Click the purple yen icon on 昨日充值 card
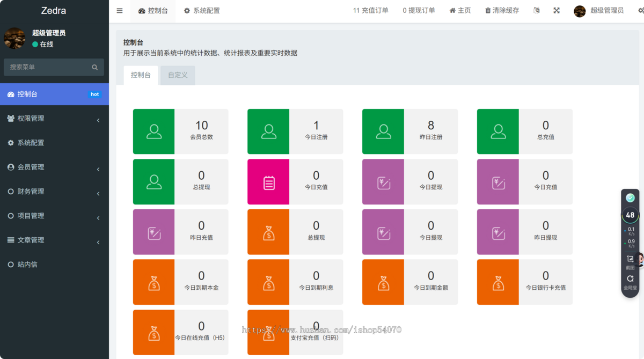The image size is (644, 359). click(x=154, y=233)
